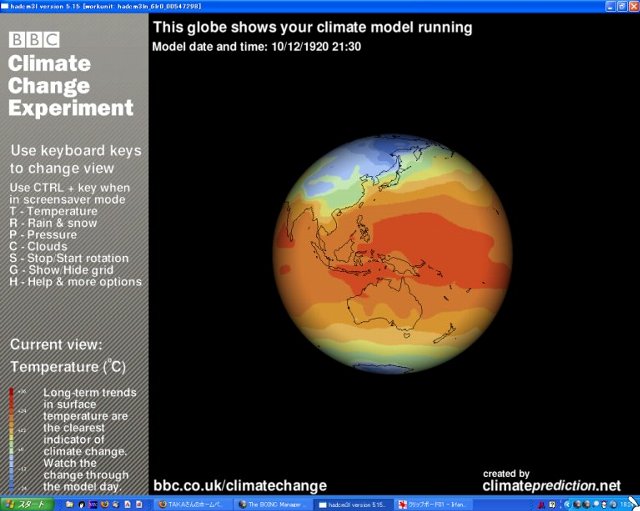Click 'R - Rain & snow' key hint

click(53, 223)
